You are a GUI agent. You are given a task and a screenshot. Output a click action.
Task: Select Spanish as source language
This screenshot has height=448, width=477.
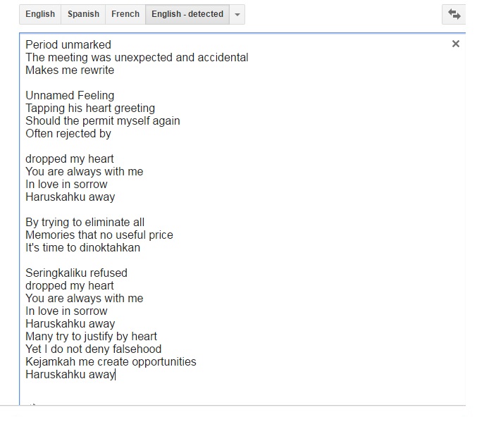[x=83, y=14]
